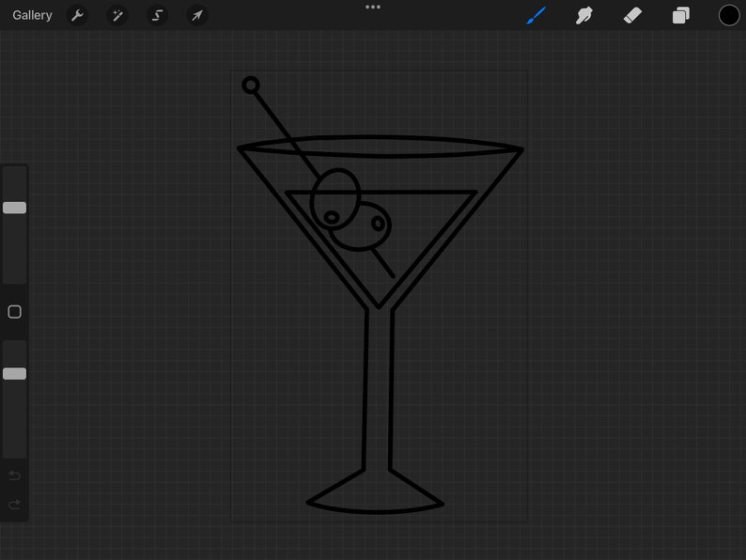Select the Brush tool
This screenshot has width=746, height=560.
point(536,15)
